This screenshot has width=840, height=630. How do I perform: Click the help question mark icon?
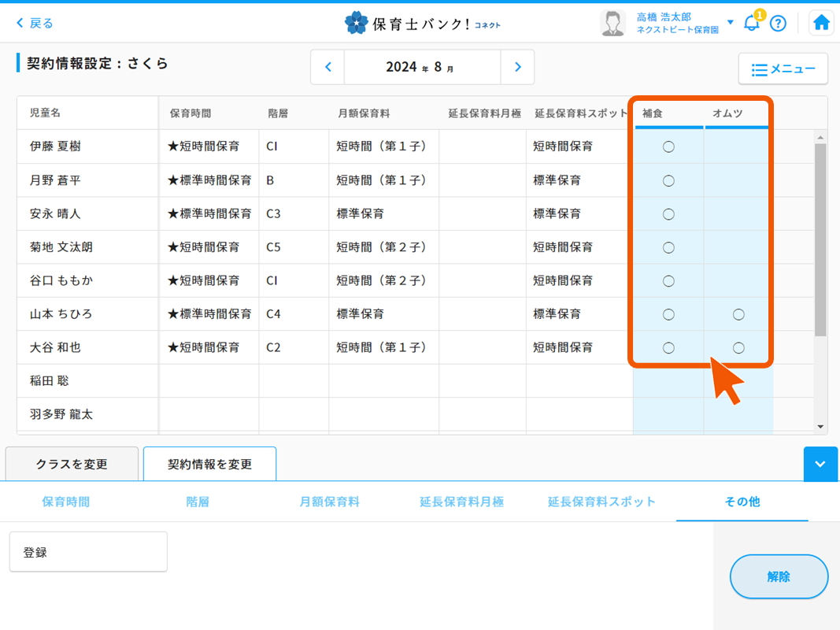coord(779,23)
